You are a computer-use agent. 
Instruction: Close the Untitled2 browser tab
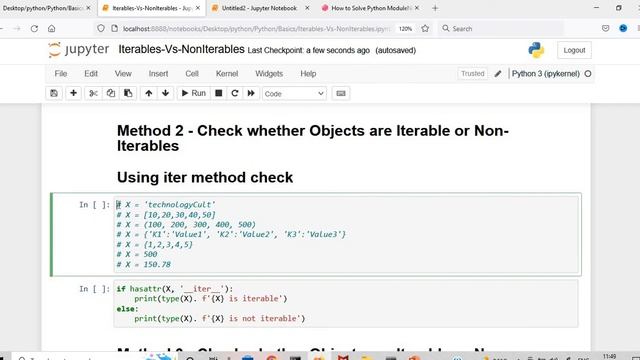(307, 8)
